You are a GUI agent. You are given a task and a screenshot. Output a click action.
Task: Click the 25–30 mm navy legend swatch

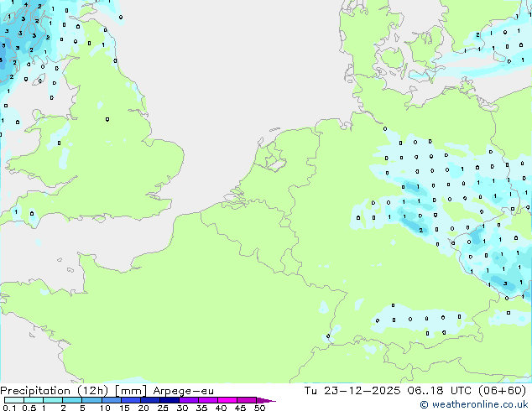(x=169, y=400)
